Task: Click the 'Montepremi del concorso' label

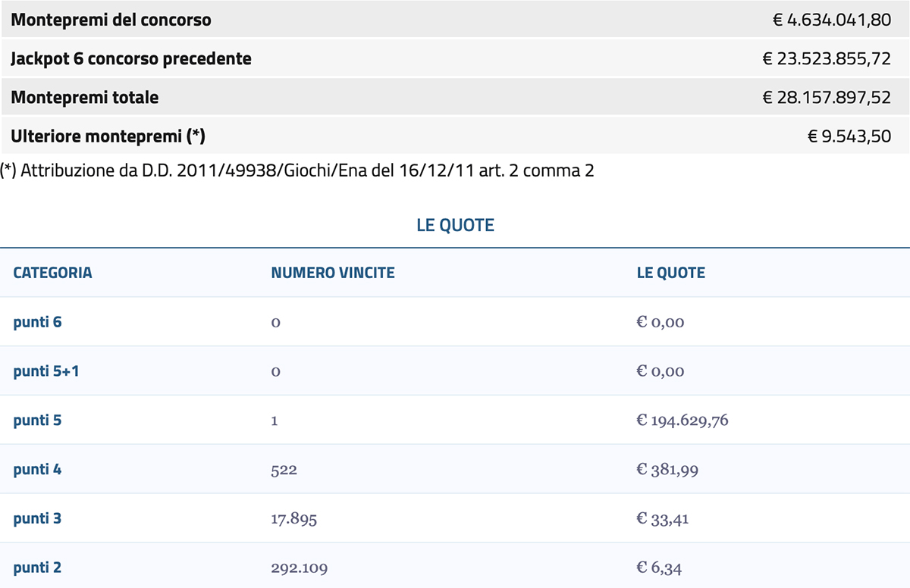Action: click(111, 20)
